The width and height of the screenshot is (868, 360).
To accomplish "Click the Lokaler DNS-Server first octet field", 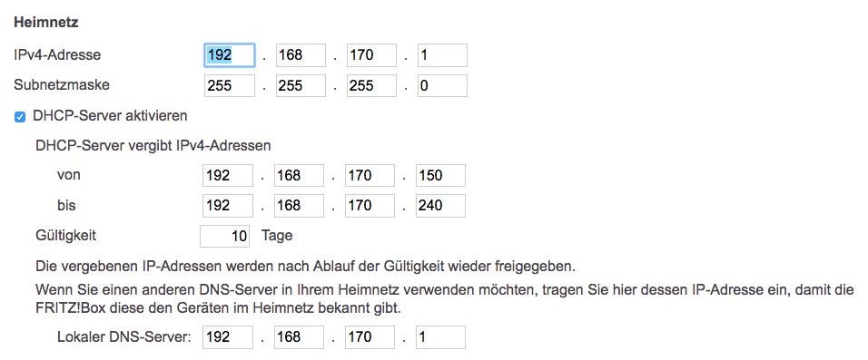I will pos(228,337).
